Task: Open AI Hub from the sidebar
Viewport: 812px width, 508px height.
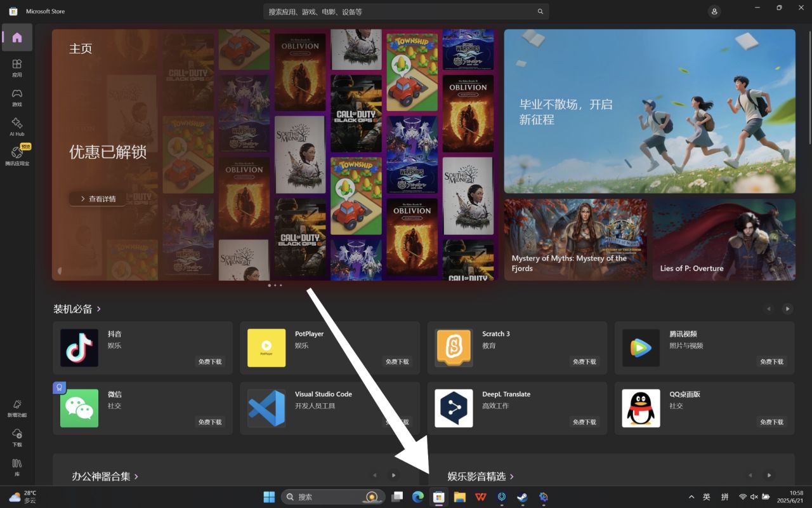Action: pos(17,126)
